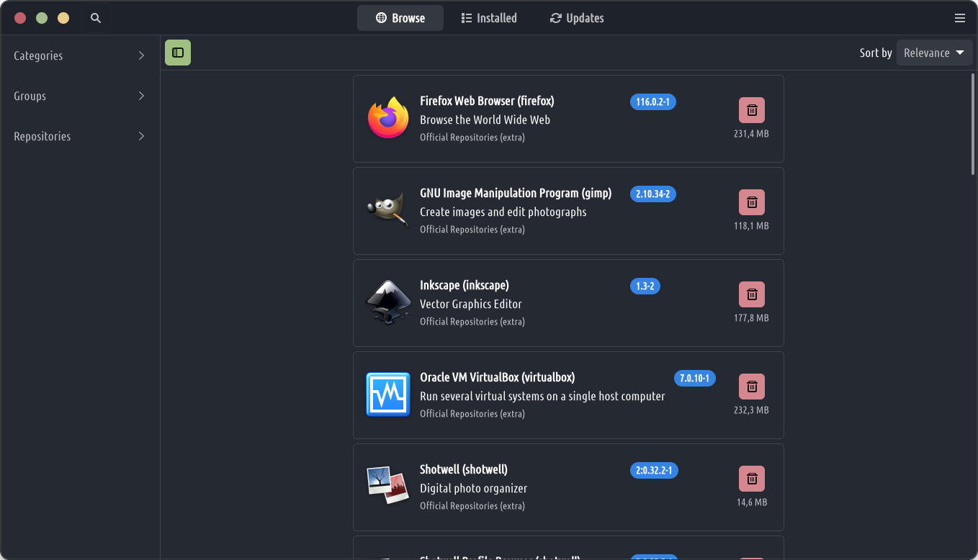The image size is (978, 560).
Task: Switch to the Installed tab
Action: tap(489, 18)
